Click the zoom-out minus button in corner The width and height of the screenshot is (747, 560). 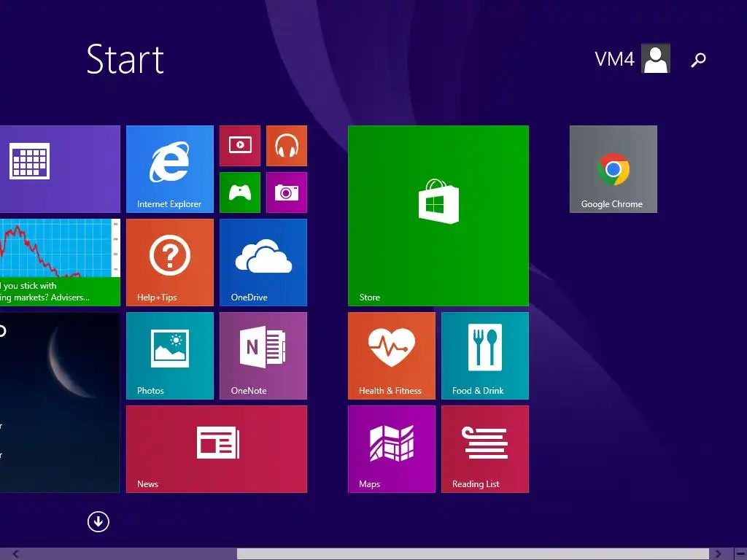coord(740,554)
